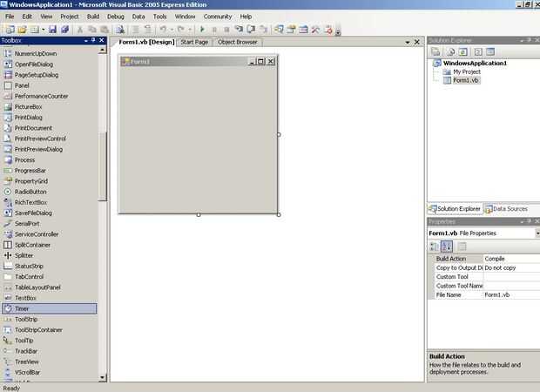Open the active files dropdown in document tabs

pos(408,43)
